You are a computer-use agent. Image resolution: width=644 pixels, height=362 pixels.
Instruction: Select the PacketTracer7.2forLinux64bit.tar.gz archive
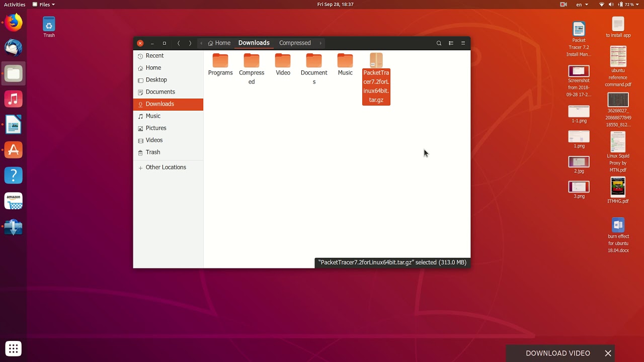(376, 79)
